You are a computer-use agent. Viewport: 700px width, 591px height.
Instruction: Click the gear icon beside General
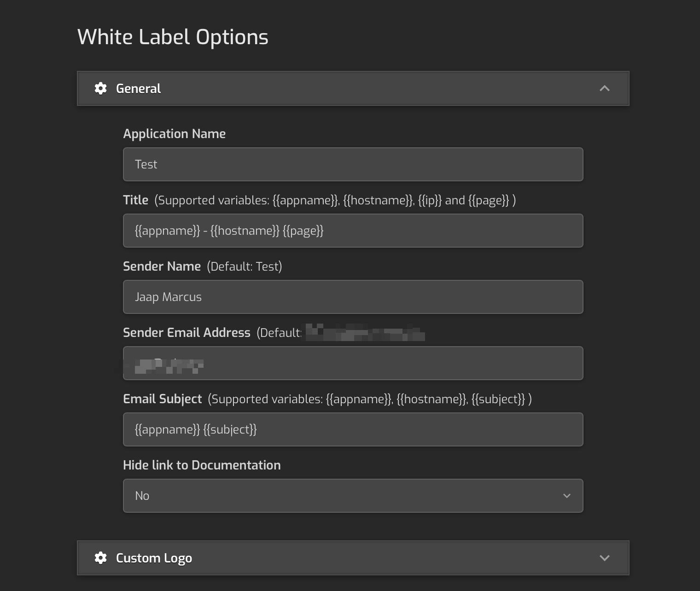pos(100,88)
